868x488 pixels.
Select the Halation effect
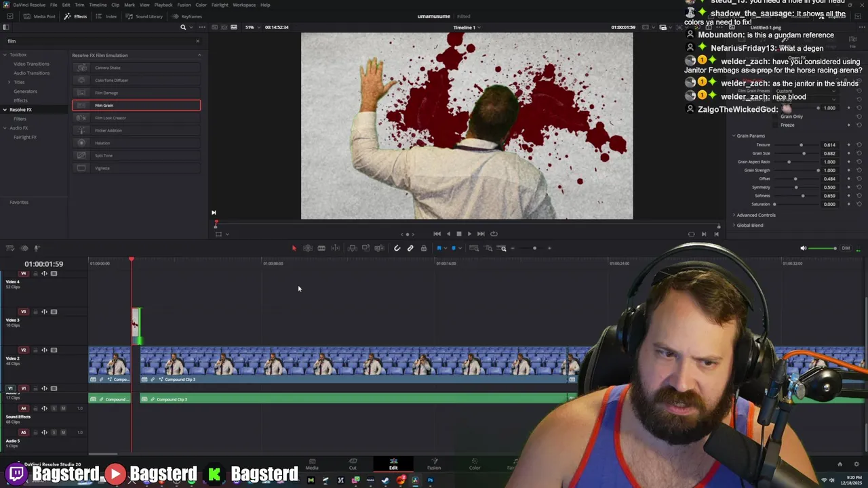click(x=136, y=143)
